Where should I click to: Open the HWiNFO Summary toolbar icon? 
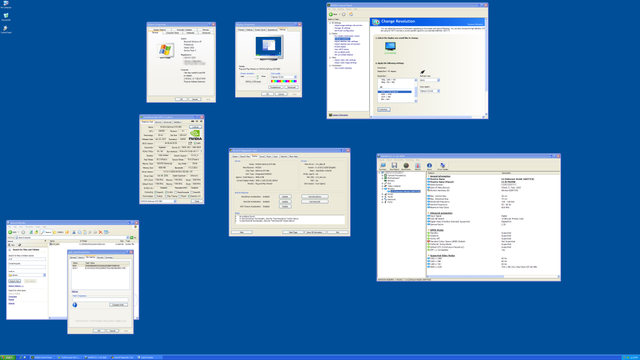pos(383,166)
